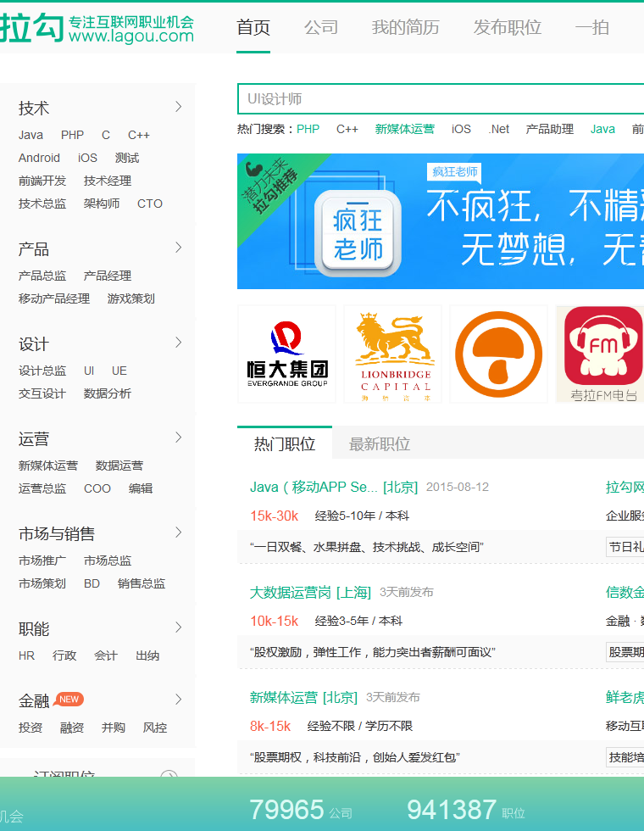
Task: Select UE in 设计 category
Action: [x=119, y=371]
